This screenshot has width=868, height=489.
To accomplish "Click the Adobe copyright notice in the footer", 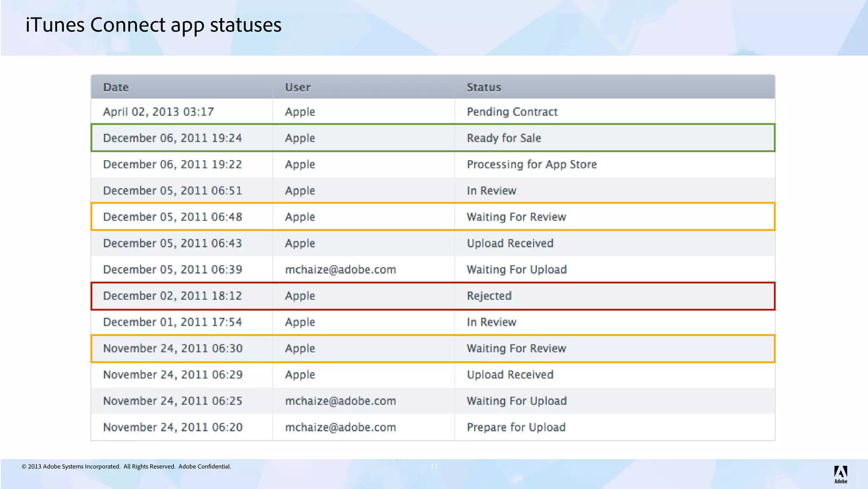I will click(x=126, y=467).
